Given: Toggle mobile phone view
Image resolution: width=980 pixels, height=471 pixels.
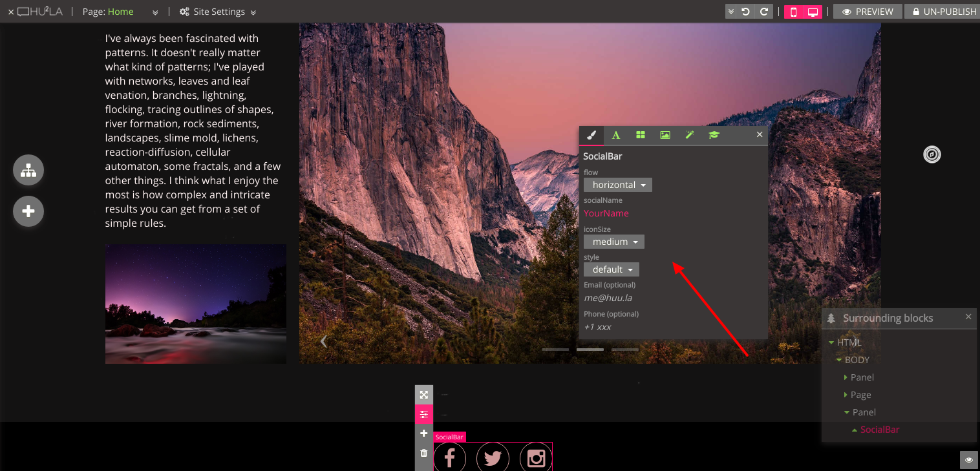Looking at the screenshot, I should tap(794, 12).
